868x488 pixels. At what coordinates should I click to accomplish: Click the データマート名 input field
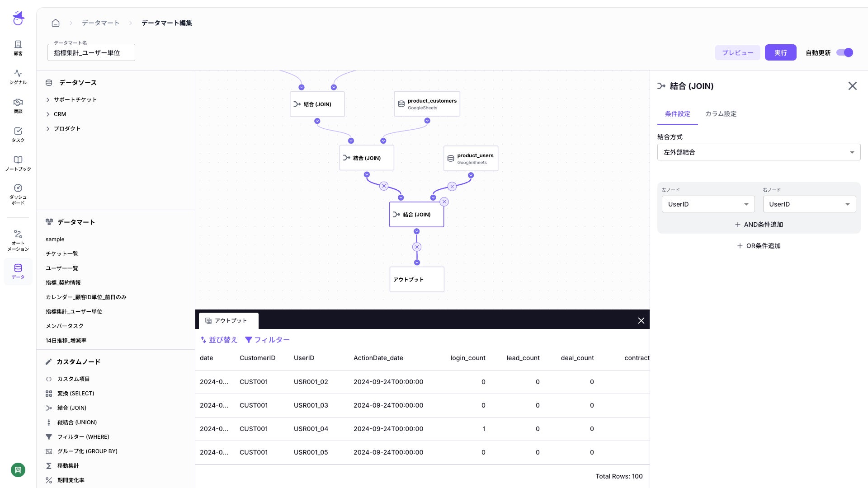(91, 53)
